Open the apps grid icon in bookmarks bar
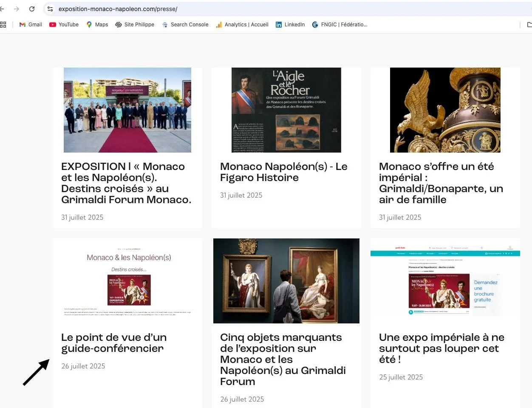Screen dimensions: 532x408 pyautogui.click(x=3, y=25)
